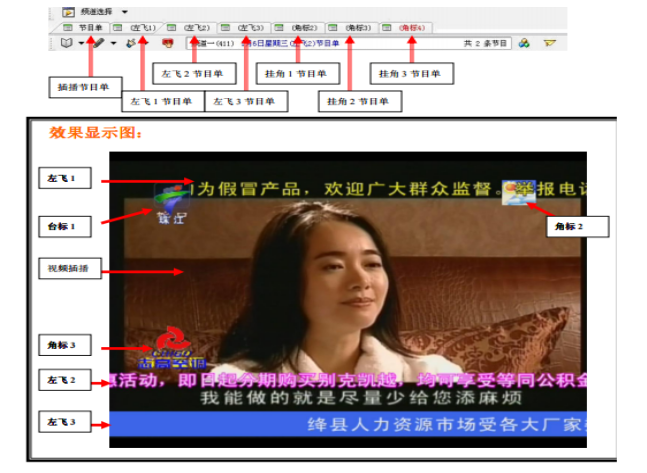
Task: Click the open book toolbar icon
Action: pyautogui.click(x=67, y=43)
